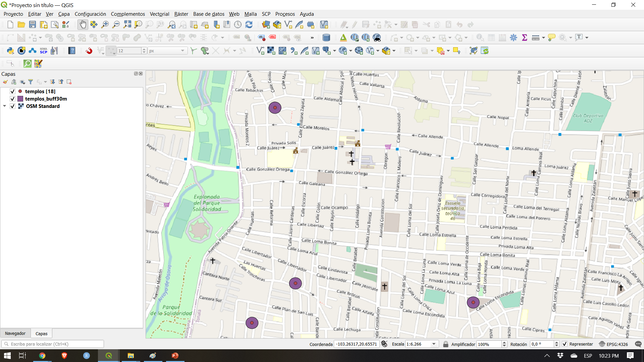Click the Refresh map icon
Image resolution: width=644 pixels, height=362 pixels.
pyautogui.click(x=249, y=24)
